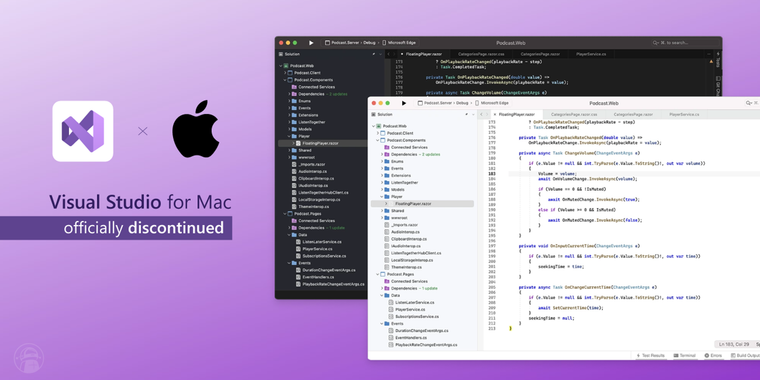Image resolution: width=760 pixels, height=380 pixels.
Task: Click the Apple logo
Action: (x=196, y=129)
